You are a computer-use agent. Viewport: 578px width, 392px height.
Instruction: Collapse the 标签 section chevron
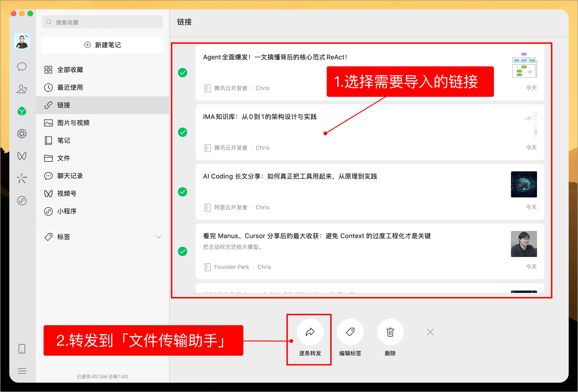[x=159, y=237]
